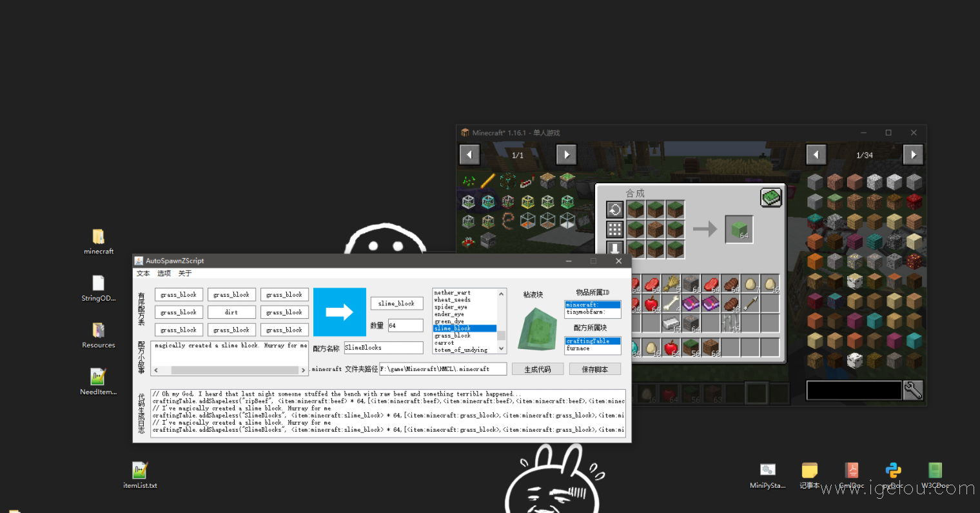Click the 数量 field showing 64
The height and width of the screenshot is (513, 980).
(x=406, y=326)
